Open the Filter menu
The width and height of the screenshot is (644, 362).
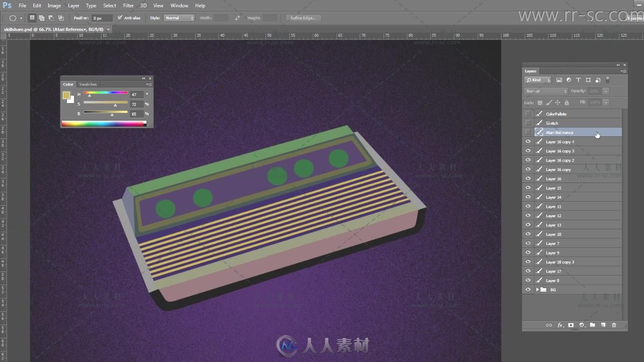128,6
